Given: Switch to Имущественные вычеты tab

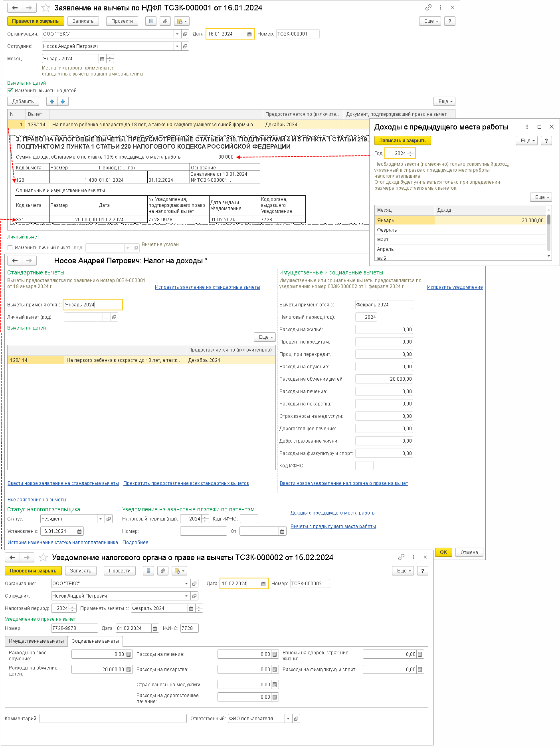Looking at the screenshot, I should (x=36, y=641).
